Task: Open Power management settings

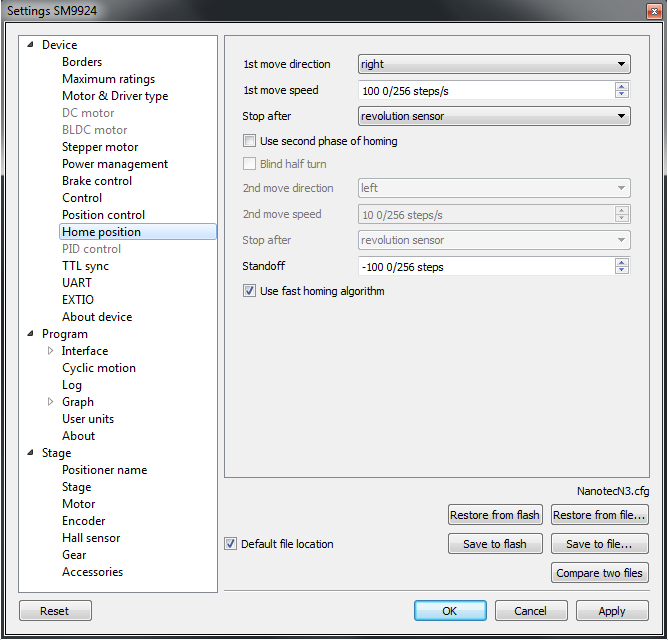Action: pos(115,164)
